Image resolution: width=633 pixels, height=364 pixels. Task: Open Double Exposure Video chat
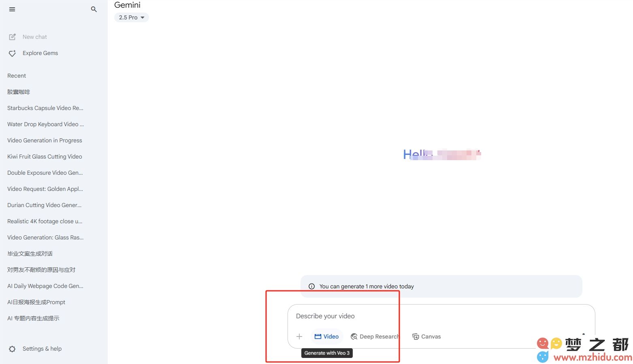45,173
